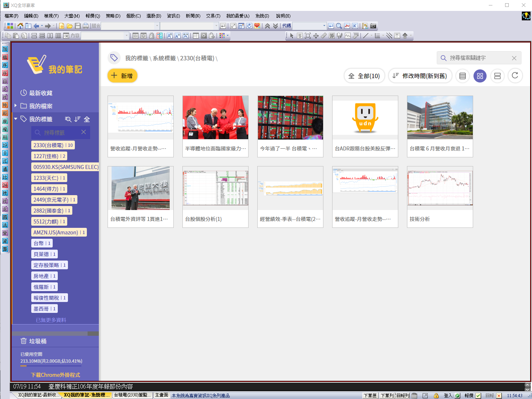
Task: Open the 組合 dropdown list
Action: (157, 26)
